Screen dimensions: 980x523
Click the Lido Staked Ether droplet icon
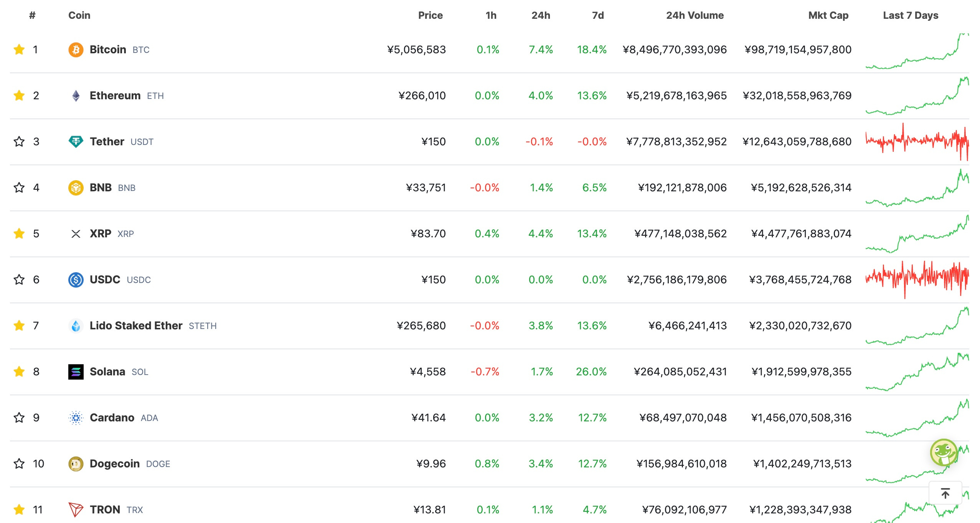76,326
